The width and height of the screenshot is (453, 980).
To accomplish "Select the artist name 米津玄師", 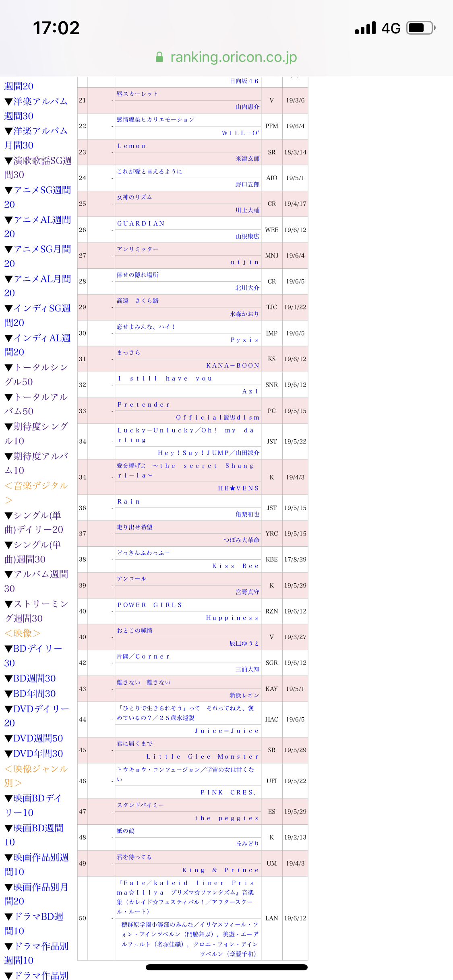I will (x=248, y=159).
